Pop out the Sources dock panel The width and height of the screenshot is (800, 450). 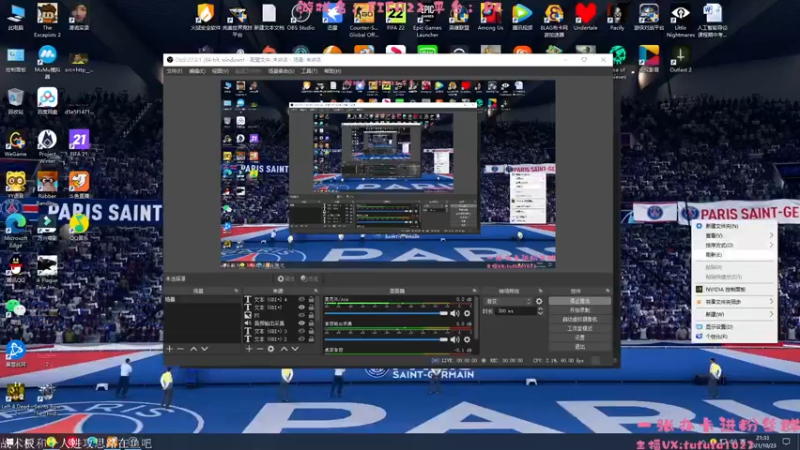tap(315, 291)
